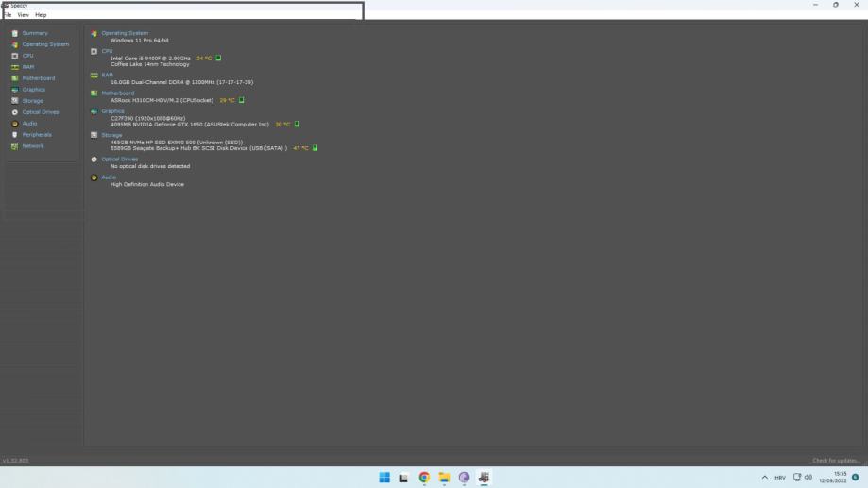The image size is (868, 488).
Task: Click the version number in status bar
Action: point(15,461)
